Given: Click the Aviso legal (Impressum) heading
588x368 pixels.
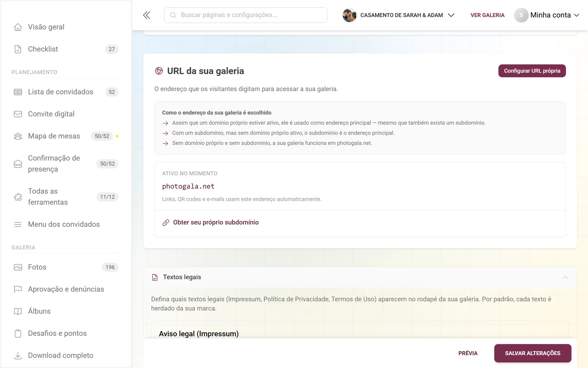Looking at the screenshot, I should click(199, 334).
